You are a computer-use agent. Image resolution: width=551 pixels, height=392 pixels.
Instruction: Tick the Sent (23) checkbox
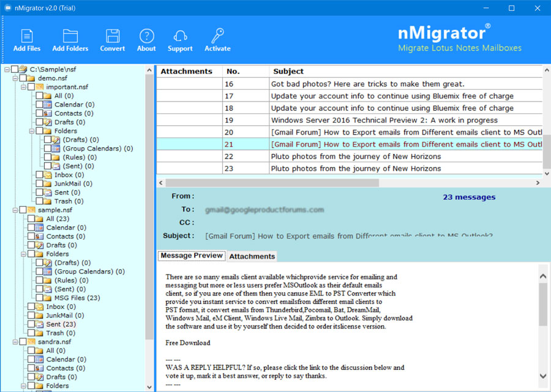click(31, 324)
